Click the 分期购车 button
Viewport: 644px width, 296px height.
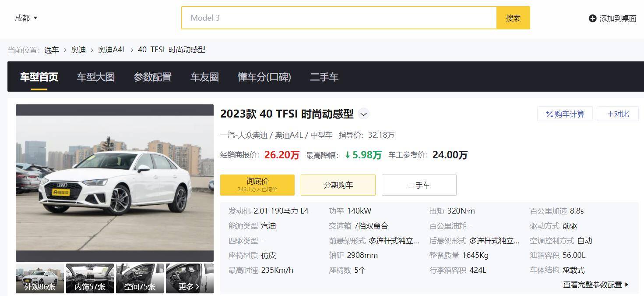pyautogui.click(x=338, y=185)
